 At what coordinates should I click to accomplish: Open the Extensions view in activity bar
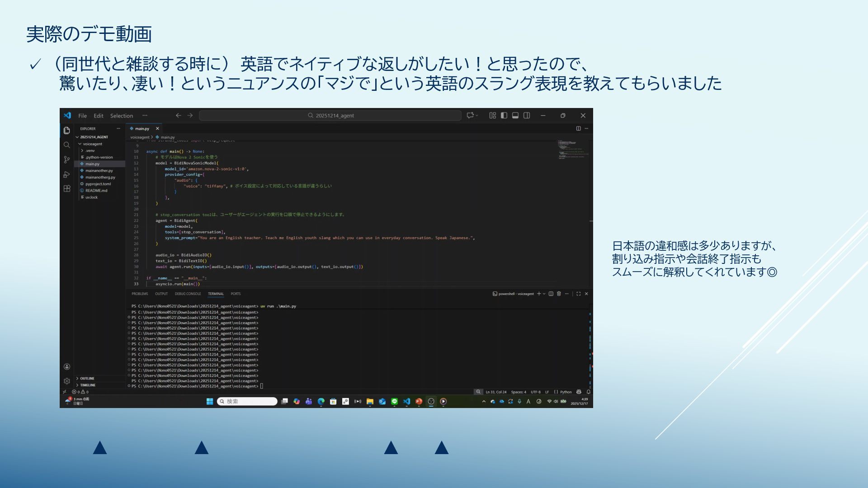[x=67, y=189]
